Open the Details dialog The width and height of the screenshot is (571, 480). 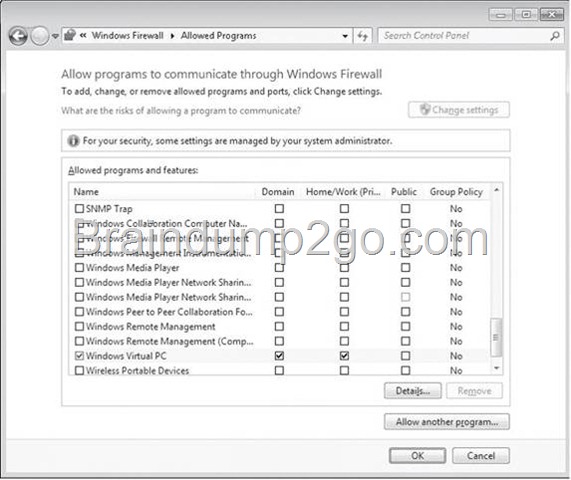point(413,391)
